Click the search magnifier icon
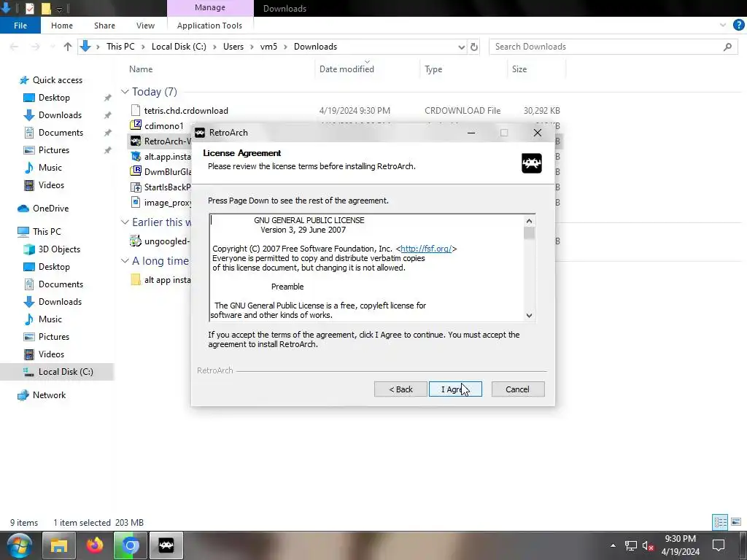The height and width of the screenshot is (560, 747). click(727, 47)
